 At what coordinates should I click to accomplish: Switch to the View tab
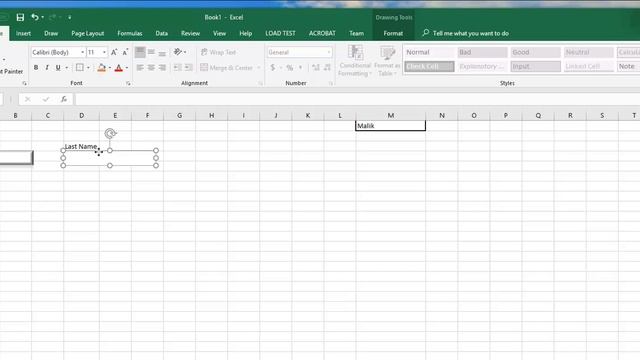tap(219, 33)
